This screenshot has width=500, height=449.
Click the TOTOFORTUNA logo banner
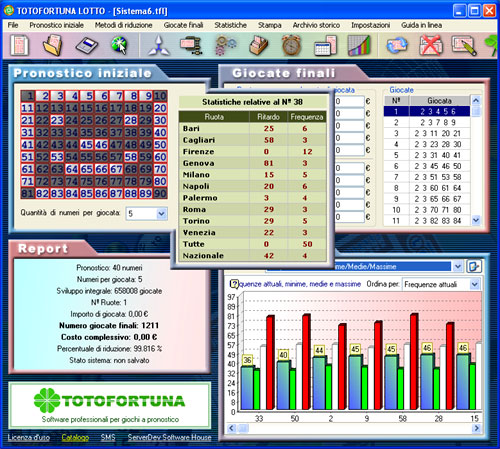110,406
